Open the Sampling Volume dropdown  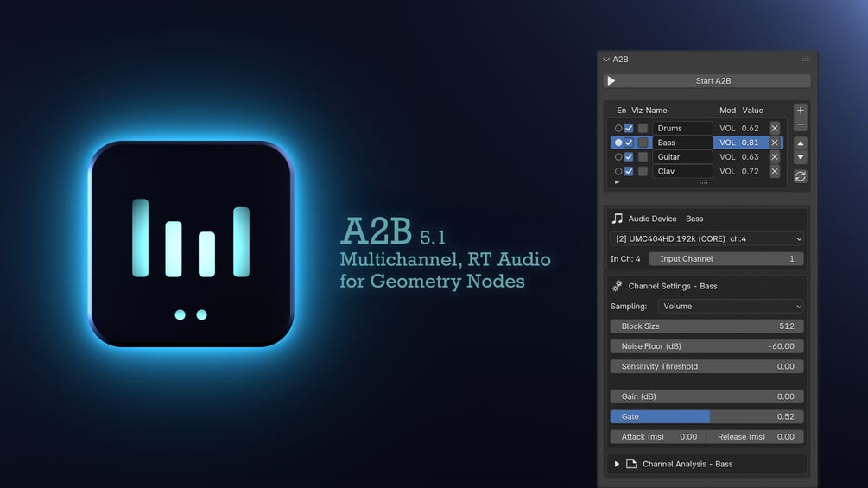click(x=731, y=306)
